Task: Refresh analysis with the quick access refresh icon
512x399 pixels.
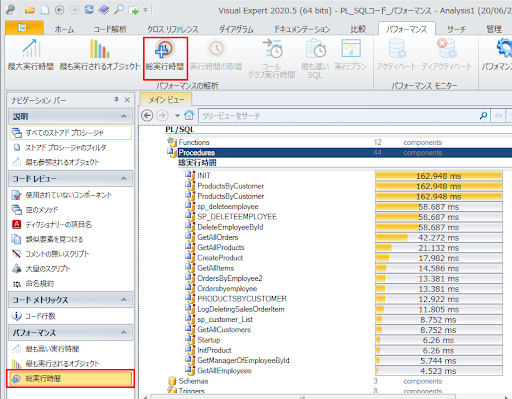Action: tap(89, 10)
